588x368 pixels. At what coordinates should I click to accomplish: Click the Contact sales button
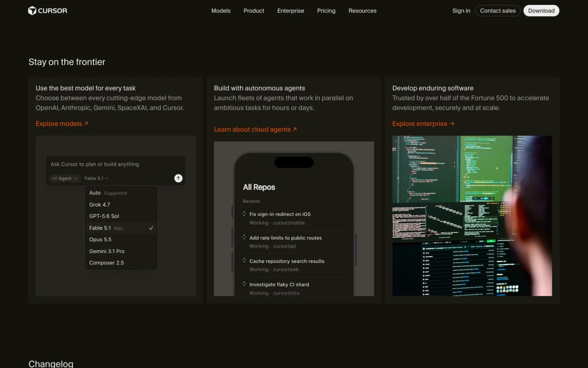coord(498,10)
